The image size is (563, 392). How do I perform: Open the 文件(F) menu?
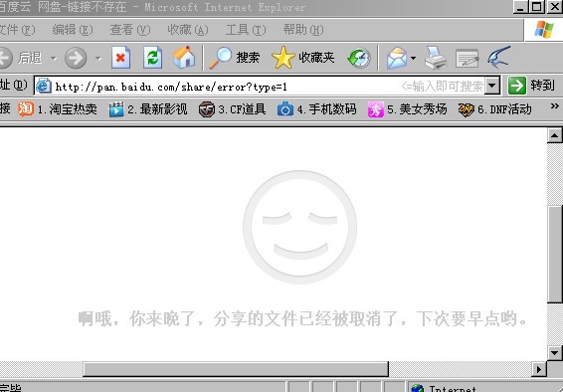[x=17, y=30]
